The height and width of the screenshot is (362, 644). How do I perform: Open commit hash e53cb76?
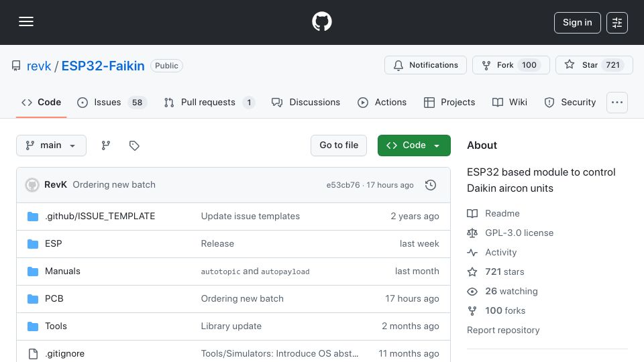[343, 185]
